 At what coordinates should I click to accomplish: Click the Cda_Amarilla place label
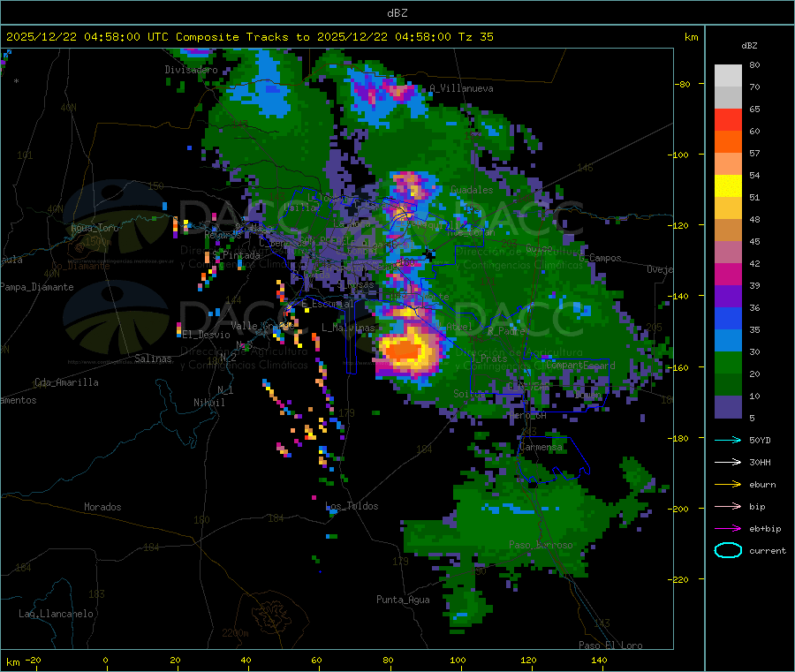[66, 382]
